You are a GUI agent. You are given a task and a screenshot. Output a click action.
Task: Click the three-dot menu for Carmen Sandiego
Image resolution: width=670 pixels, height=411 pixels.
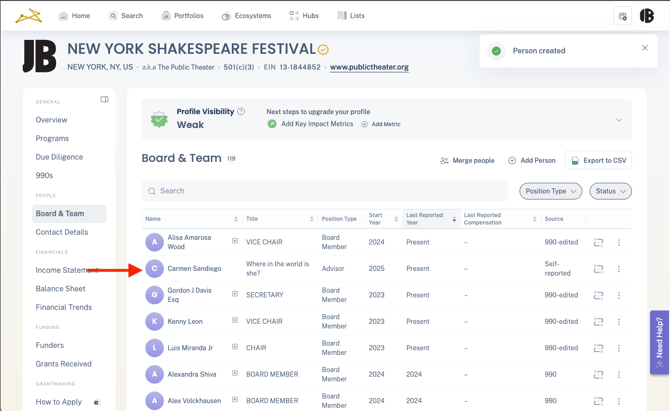[618, 269]
